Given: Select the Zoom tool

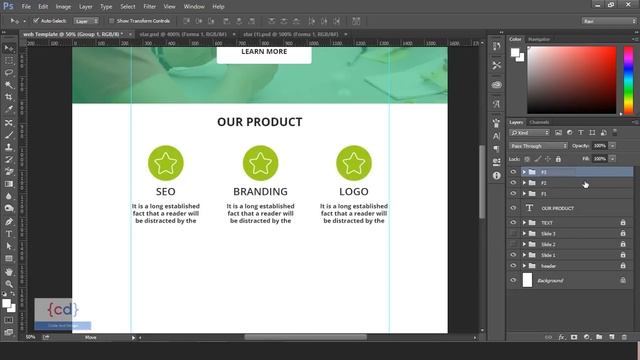Looking at the screenshot, I should (9, 284).
